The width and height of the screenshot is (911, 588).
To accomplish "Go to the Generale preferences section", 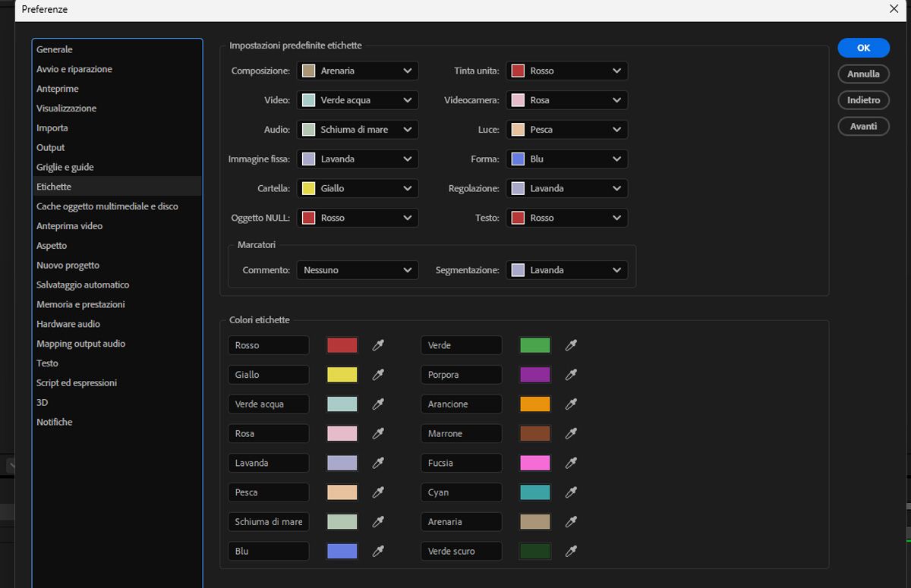I will coord(118,49).
